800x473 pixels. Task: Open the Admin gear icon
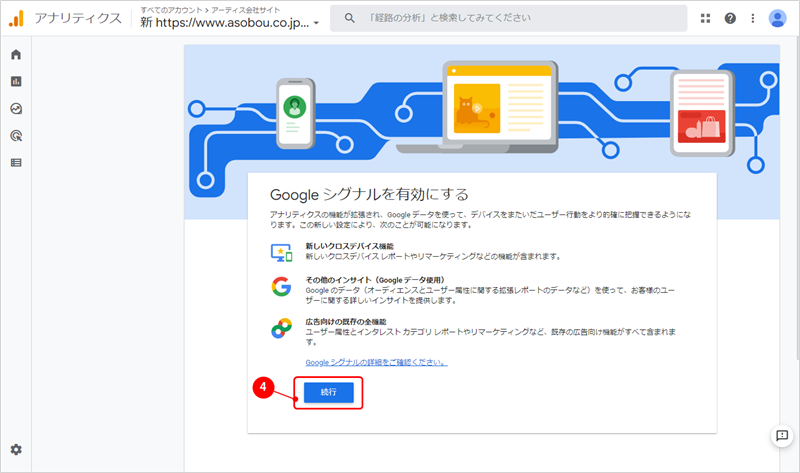tap(16, 450)
